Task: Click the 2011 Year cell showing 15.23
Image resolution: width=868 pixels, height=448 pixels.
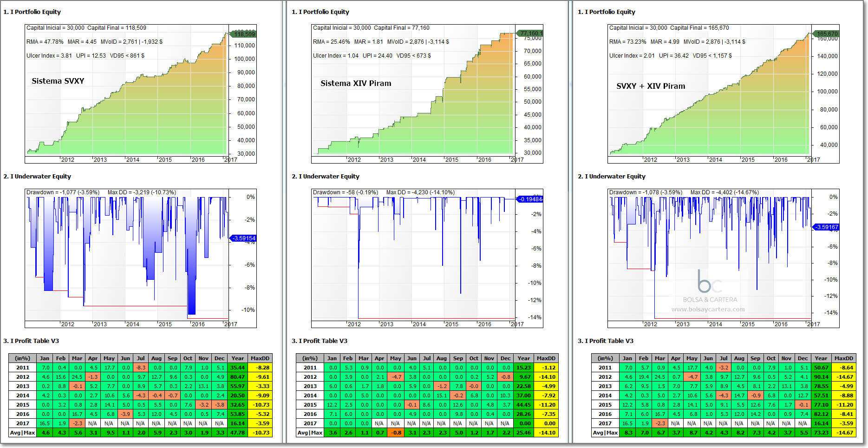Action: pos(524,368)
